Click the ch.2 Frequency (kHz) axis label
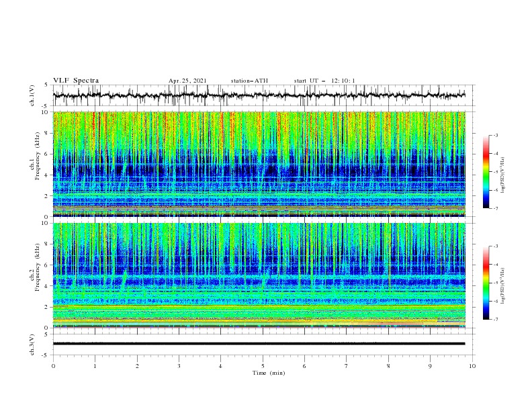Viewport: 532px width, 411px height. (x=35, y=267)
